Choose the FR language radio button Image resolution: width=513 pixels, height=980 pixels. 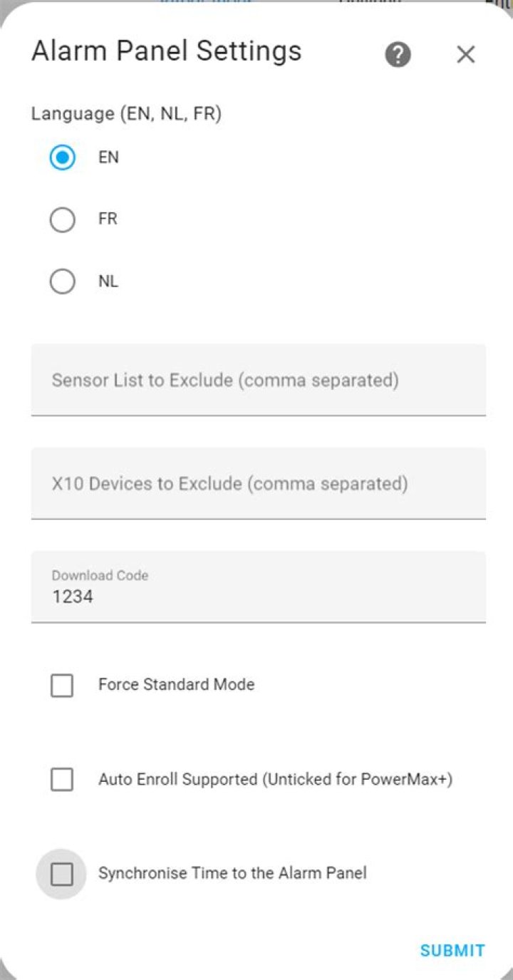tap(63, 220)
